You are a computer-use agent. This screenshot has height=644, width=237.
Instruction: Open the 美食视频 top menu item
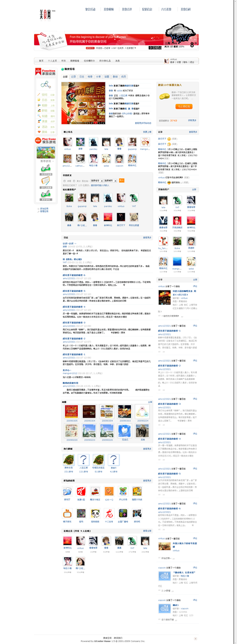click(109, 9)
